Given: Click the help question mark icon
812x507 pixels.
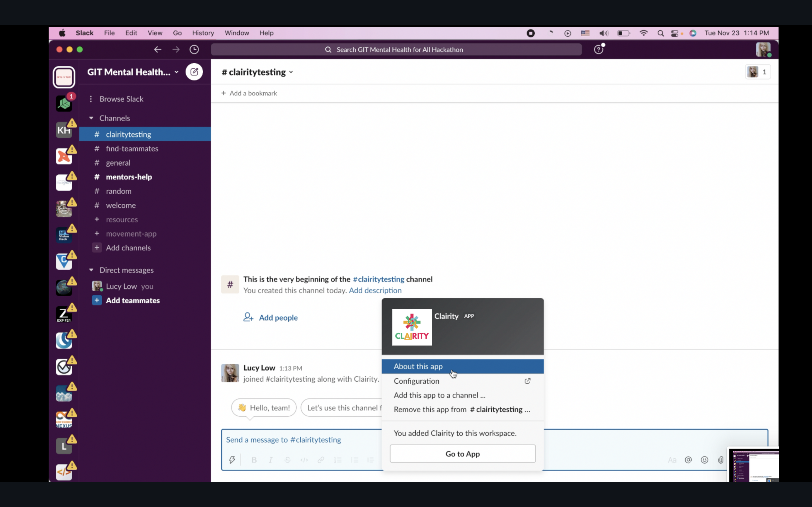Looking at the screenshot, I should 598,50.
